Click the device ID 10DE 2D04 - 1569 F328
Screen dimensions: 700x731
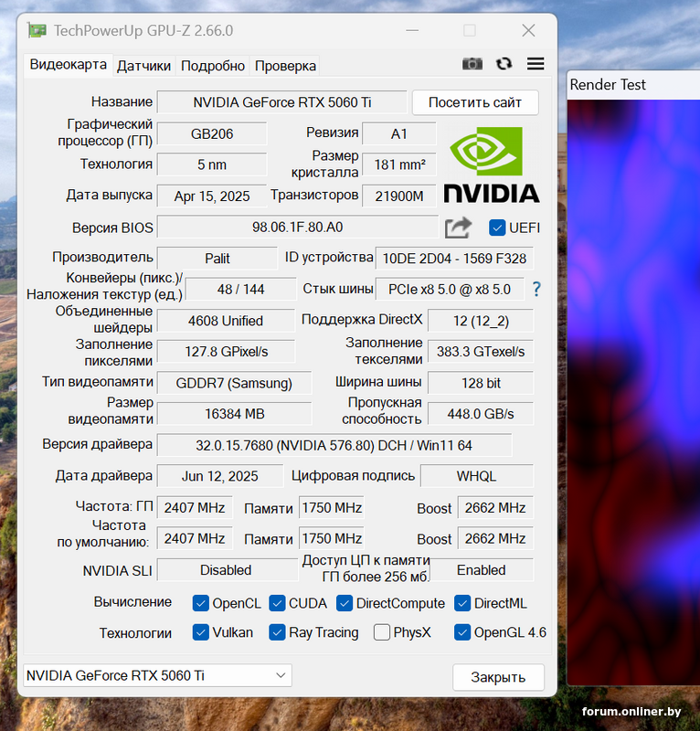point(454,259)
